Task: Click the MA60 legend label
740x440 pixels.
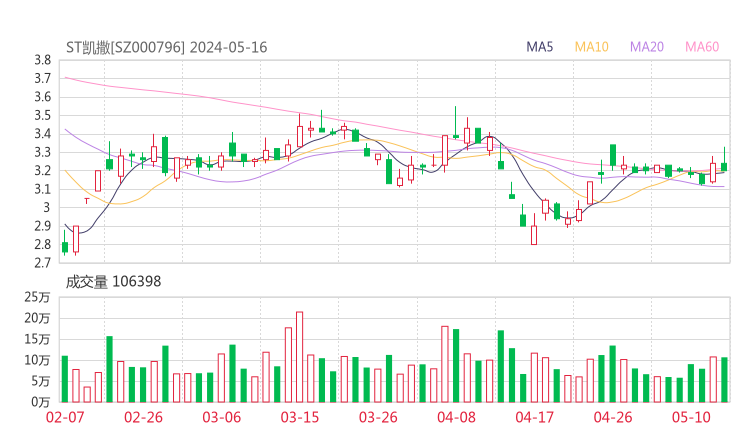Action: [702, 47]
